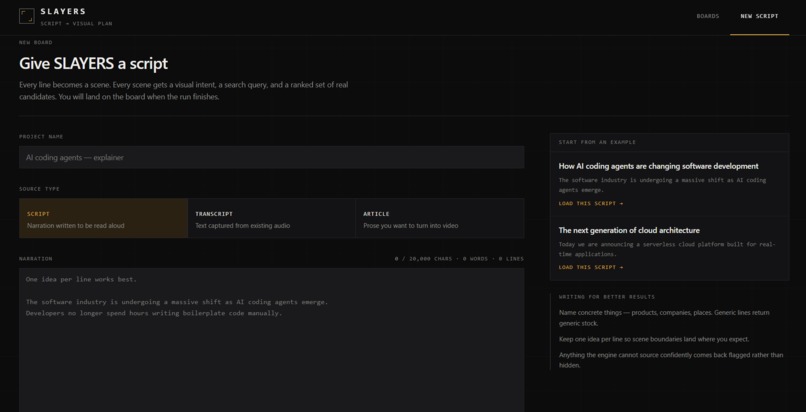Select the Script source type
This screenshot has width=806, height=412.
(103, 218)
